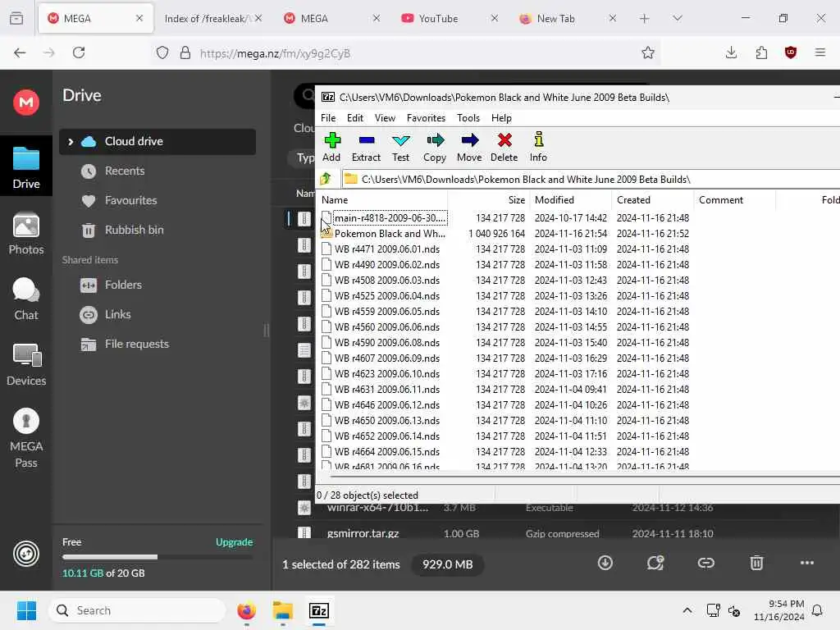Viewport: 840px width, 630px height.
Task: Click the Extract toolbar icon in 7-Zip
Action: pyautogui.click(x=366, y=147)
